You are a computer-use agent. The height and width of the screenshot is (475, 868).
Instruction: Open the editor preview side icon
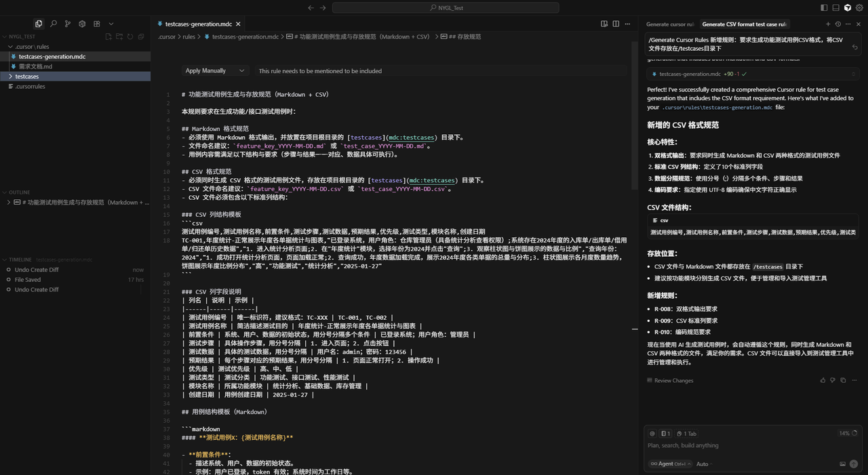click(604, 24)
